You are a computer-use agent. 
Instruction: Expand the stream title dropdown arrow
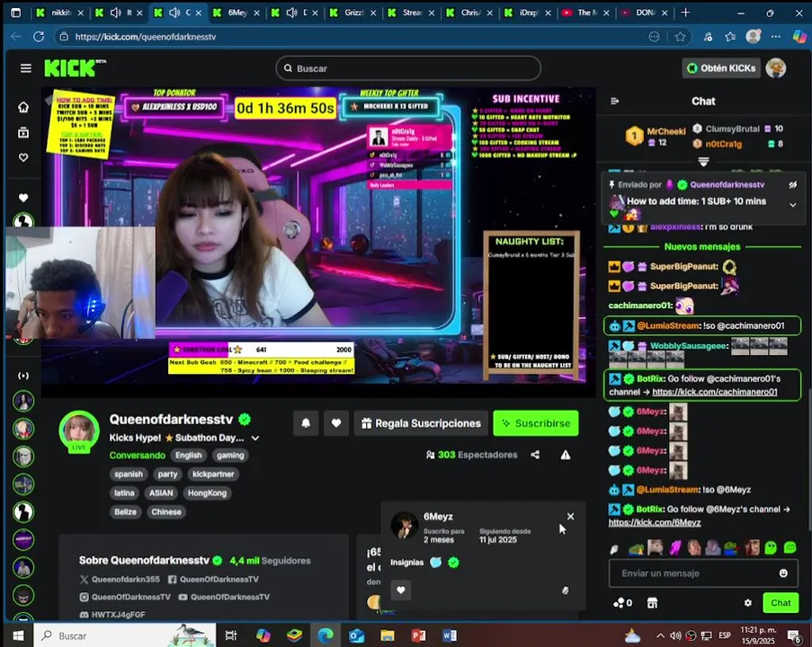[254, 438]
